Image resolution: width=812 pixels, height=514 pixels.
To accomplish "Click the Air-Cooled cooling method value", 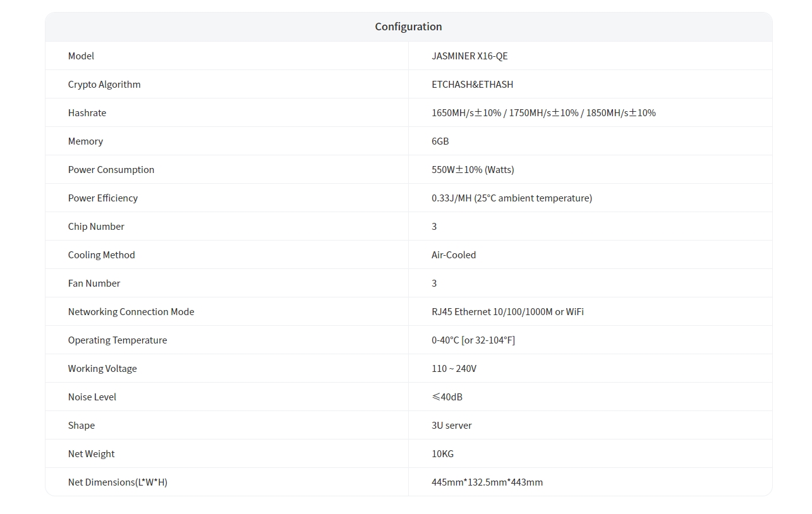I will [454, 255].
